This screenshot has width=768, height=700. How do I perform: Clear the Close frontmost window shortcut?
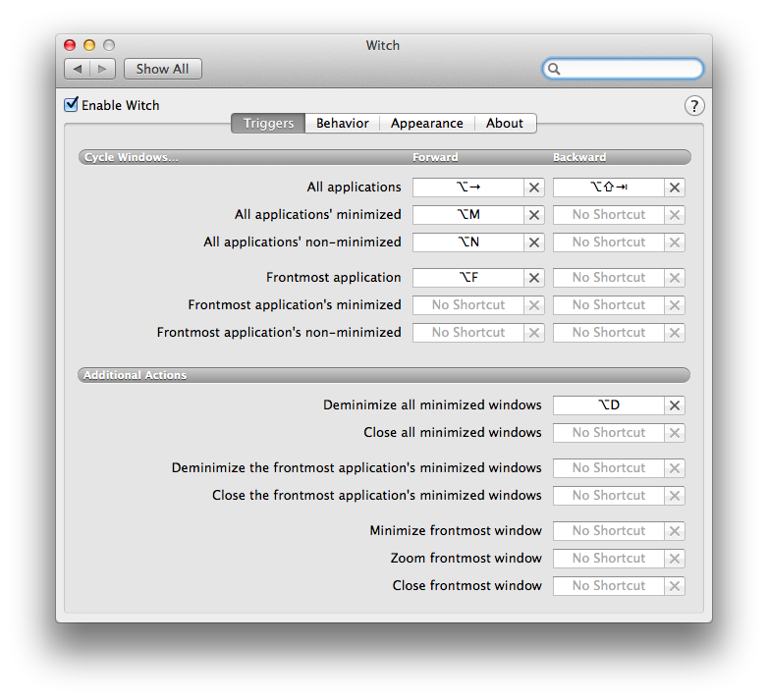point(675,585)
